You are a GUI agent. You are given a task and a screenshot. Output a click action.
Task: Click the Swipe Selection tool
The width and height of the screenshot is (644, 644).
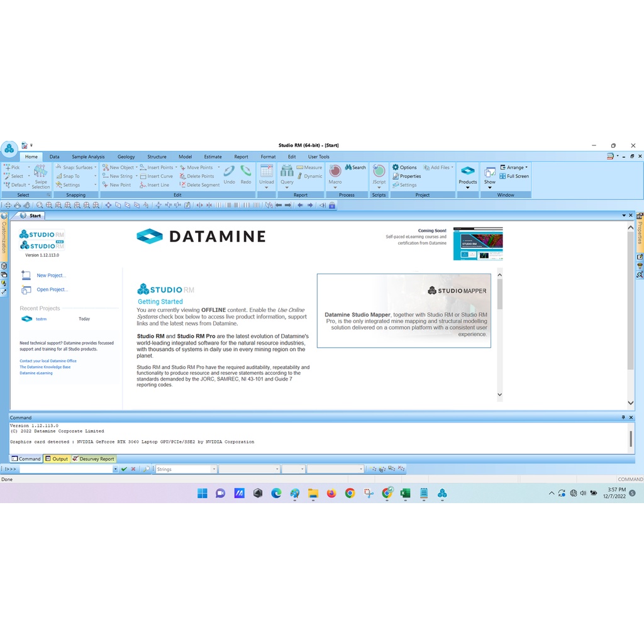(41, 177)
